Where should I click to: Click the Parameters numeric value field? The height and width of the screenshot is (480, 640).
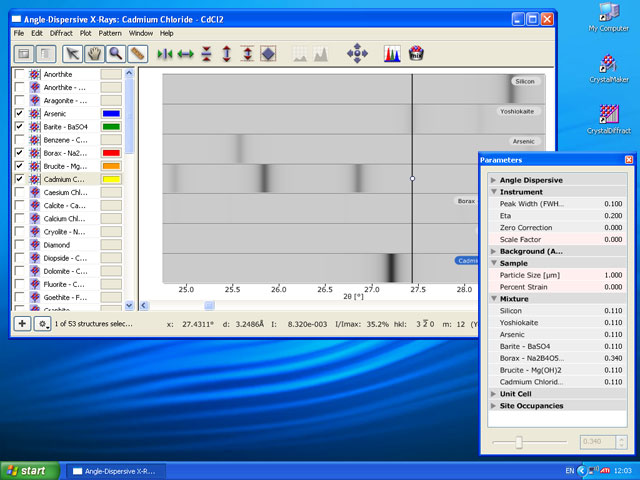point(598,442)
